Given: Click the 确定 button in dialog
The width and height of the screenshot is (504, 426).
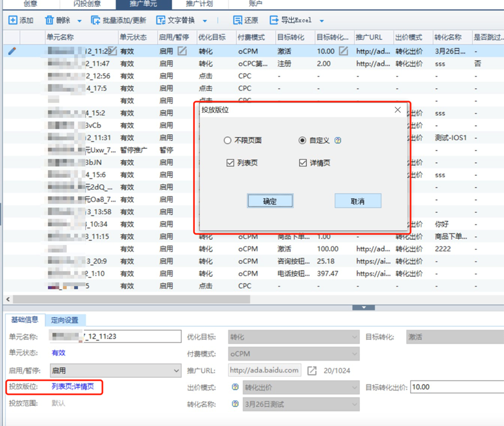Looking at the screenshot, I should [270, 201].
